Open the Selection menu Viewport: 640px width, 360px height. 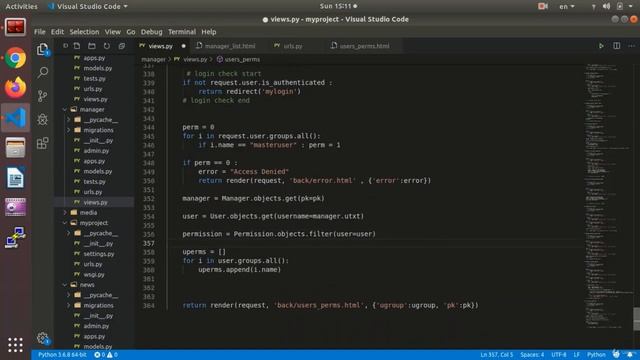pyautogui.click(x=84, y=32)
